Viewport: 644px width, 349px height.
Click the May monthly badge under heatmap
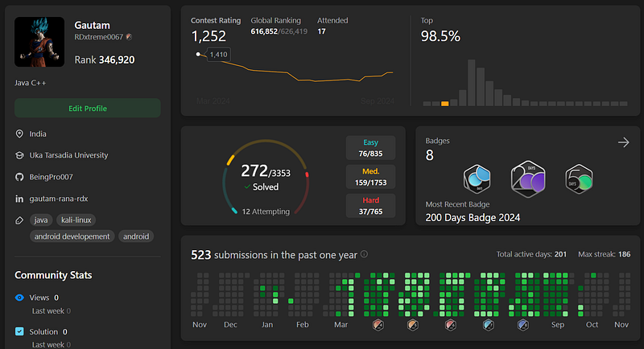[x=413, y=325]
